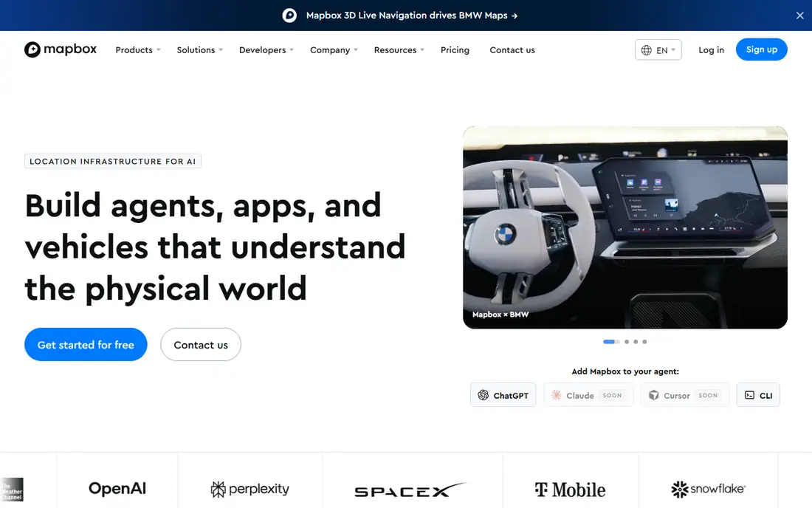812x508 pixels.
Task: Click the hero Contact us button
Action: (x=200, y=344)
